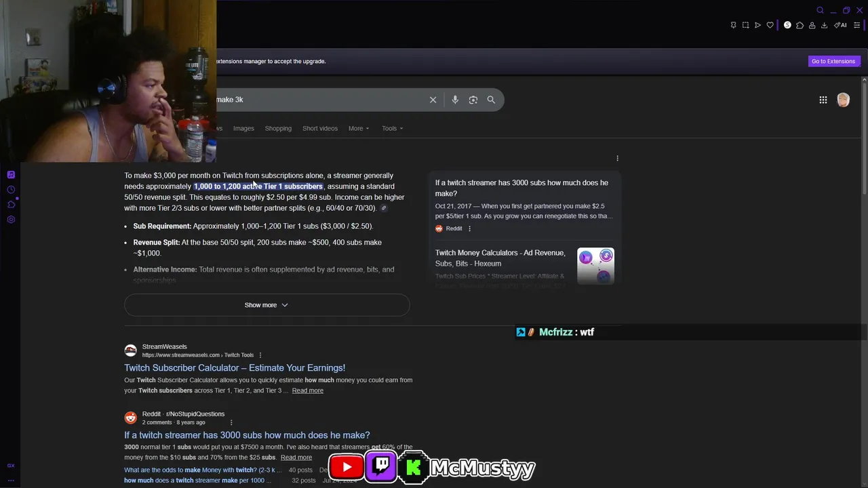Bookmark this page with the heart icon
This screenshot has height=488, width=868.
click(770, 25)
